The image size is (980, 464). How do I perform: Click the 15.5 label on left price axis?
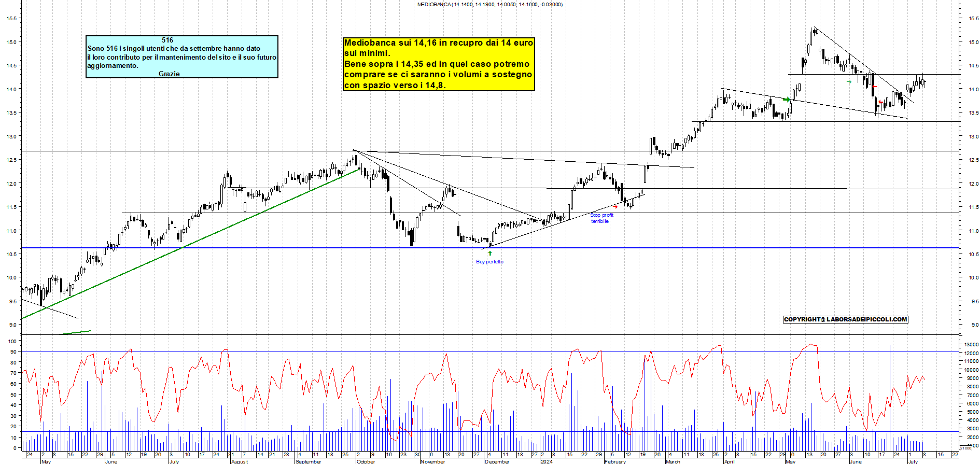point(11,18)
